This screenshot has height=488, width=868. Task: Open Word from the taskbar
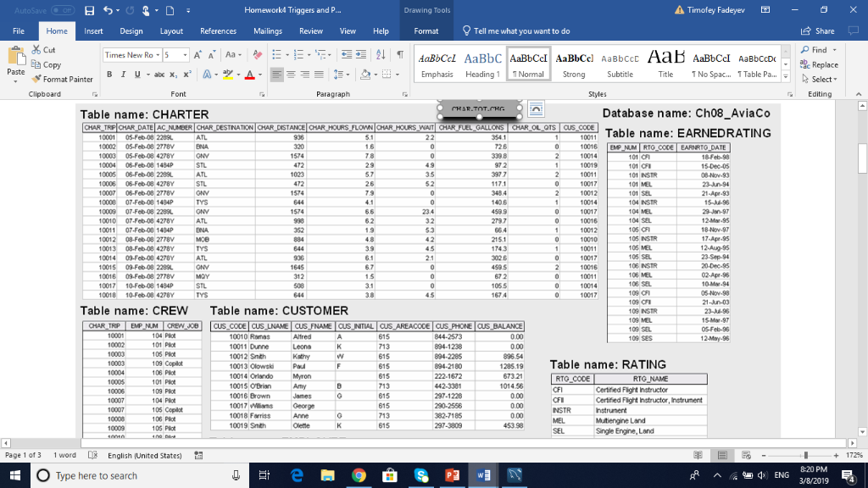coord(484,475)
